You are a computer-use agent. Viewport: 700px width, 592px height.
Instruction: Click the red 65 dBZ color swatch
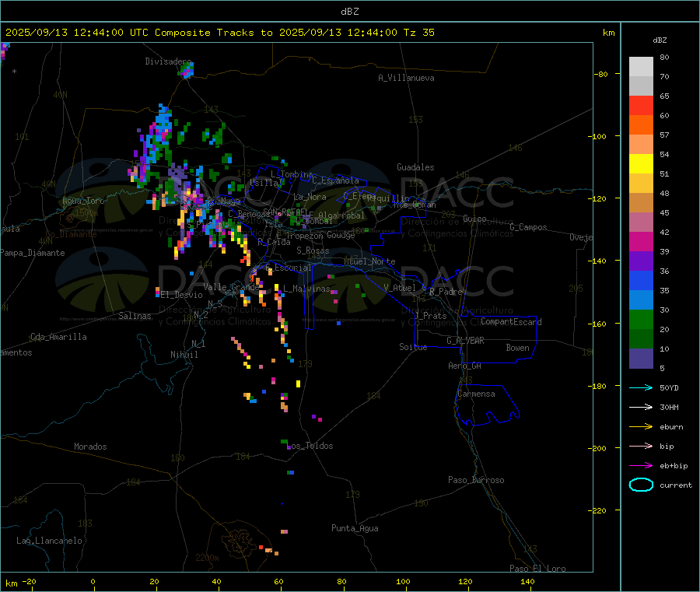coord(641,105)
